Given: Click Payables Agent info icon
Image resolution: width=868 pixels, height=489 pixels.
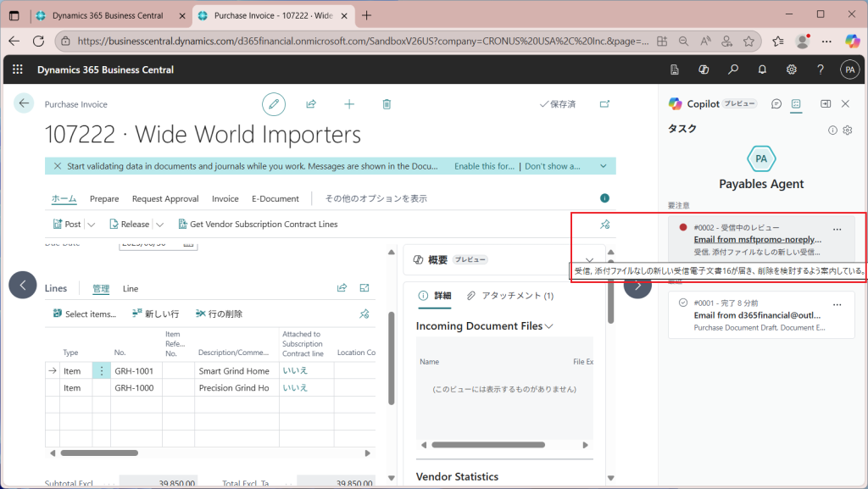Looking at the screenshot, I should pyautogui.click(x=832, y=130).
